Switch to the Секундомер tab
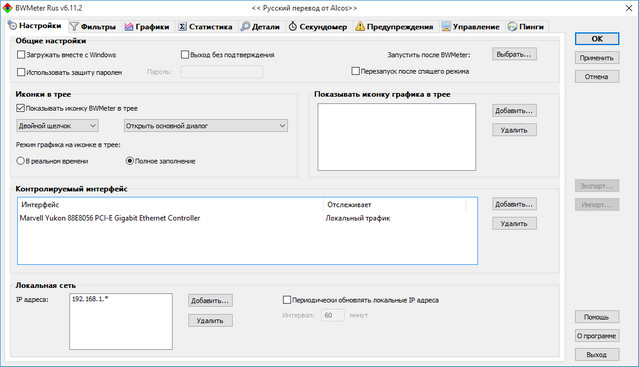This screenshot has height=367, width=639. coord(318,26)
